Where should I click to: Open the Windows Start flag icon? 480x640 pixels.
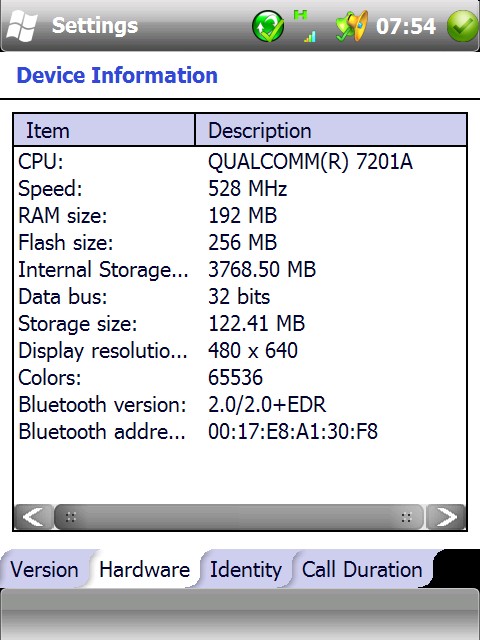(x=22, y=25)
